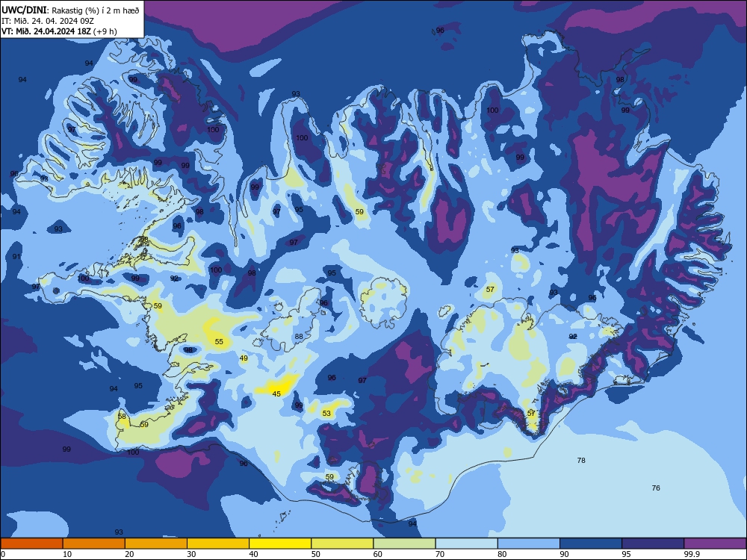Click the 95–99.9 deep indigo legend swatch
The image size is (747, 560).
(653, 544)
